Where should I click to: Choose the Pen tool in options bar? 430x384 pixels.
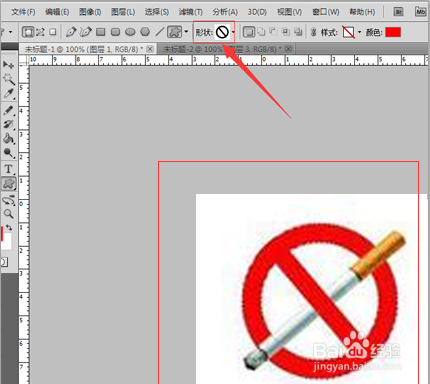coord(71,32)
